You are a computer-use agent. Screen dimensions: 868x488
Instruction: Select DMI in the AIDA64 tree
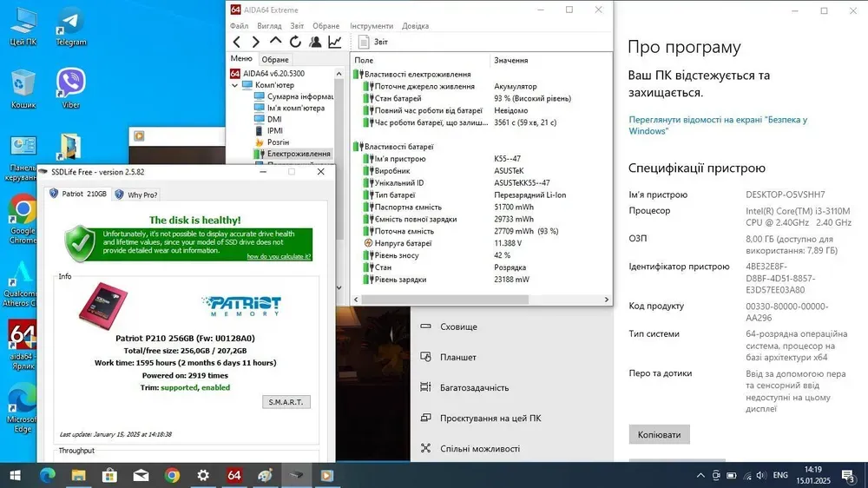click(x=274, y=119)
